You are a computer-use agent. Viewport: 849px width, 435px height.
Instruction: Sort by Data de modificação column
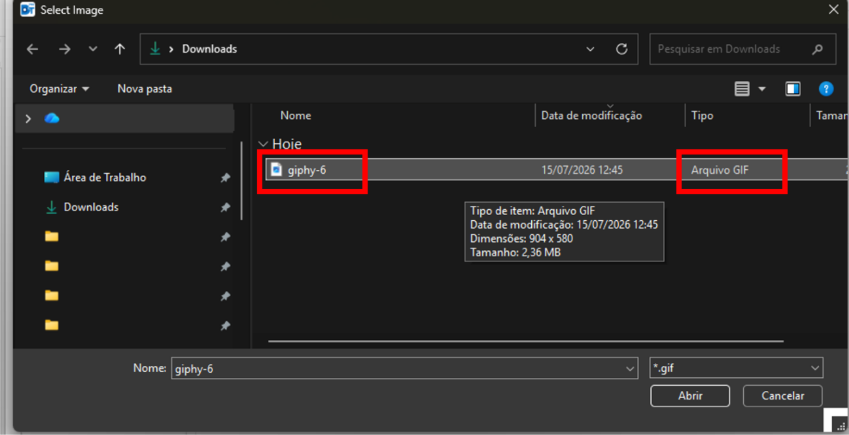point(591,116)
